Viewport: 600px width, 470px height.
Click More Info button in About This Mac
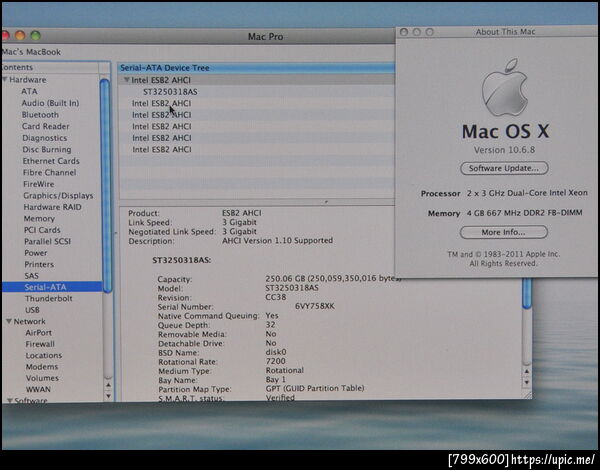pyautogui.click(x=504, y=232)
